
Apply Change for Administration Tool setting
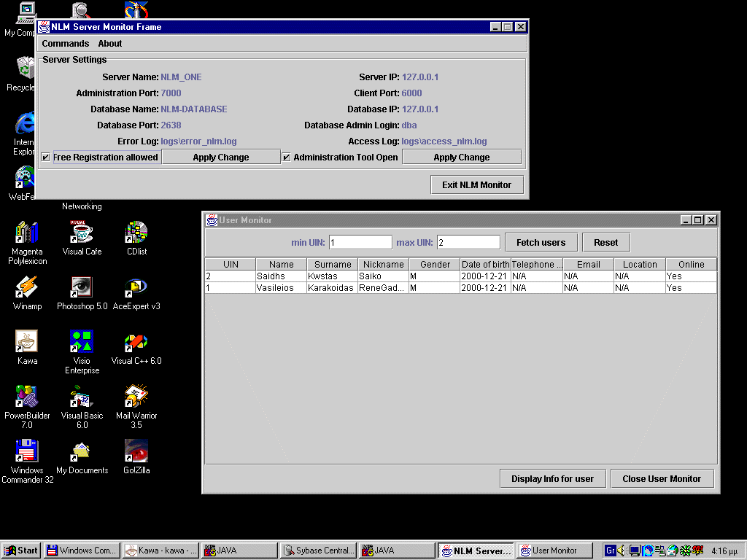(x=462, y=157)
